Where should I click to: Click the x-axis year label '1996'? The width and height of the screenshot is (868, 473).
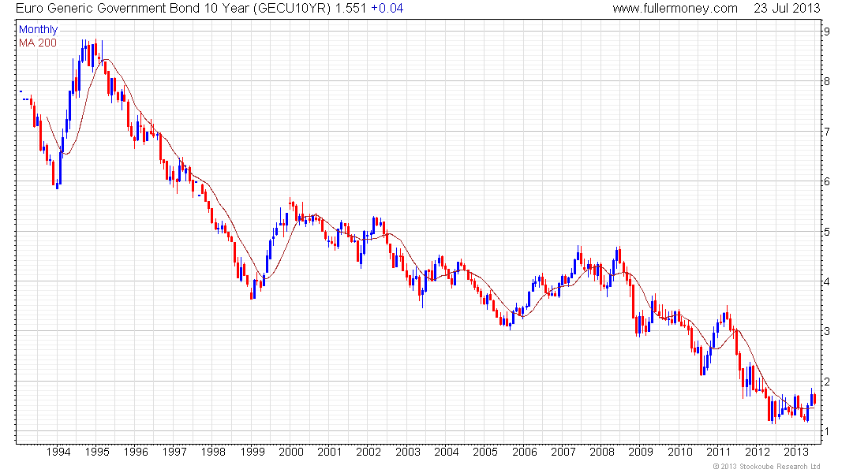point(136,452)
